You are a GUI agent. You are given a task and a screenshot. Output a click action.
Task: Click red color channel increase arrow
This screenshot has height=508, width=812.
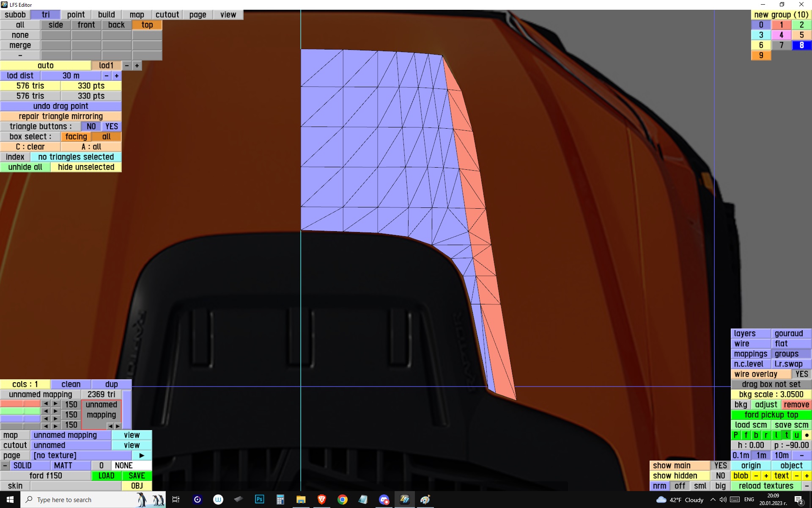55,404
